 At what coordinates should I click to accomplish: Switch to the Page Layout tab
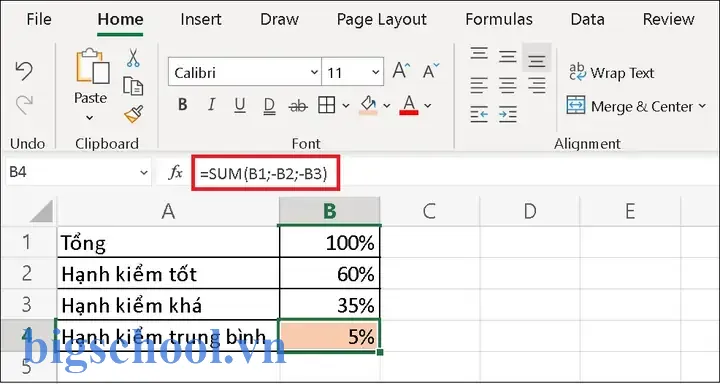point(382,19)
